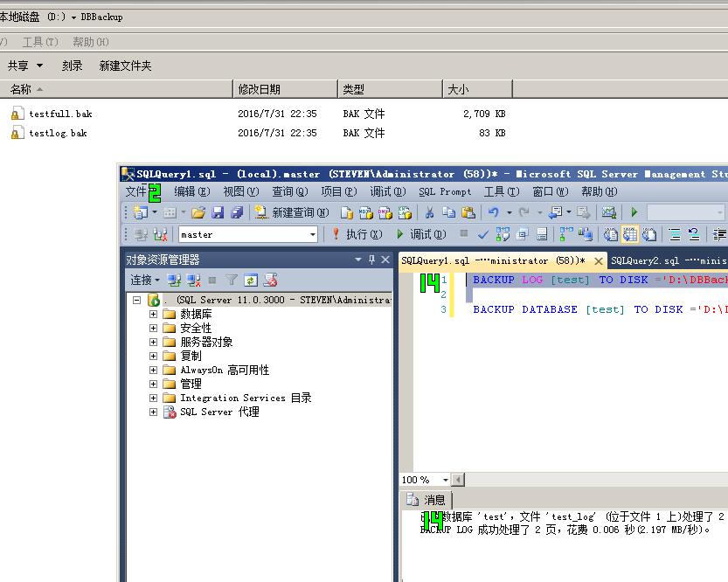
Task: Select the SQL Server 代理 tree item
Action: (x=219, y=412)
